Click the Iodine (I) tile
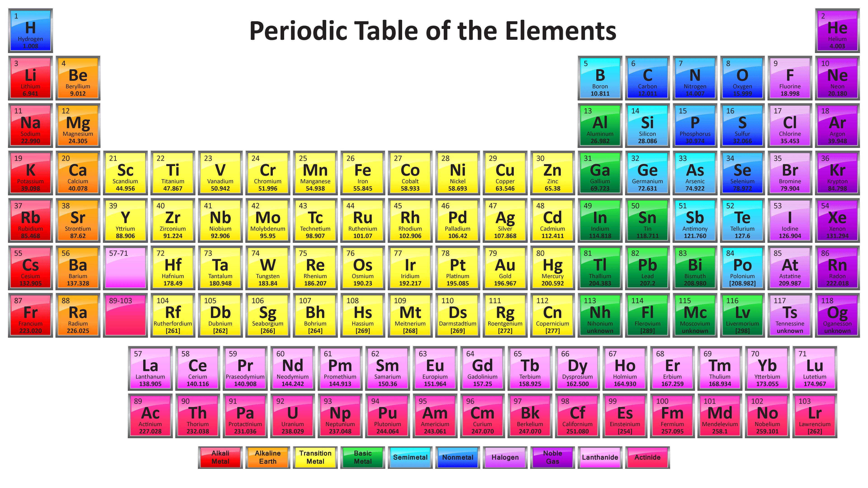 790,221
